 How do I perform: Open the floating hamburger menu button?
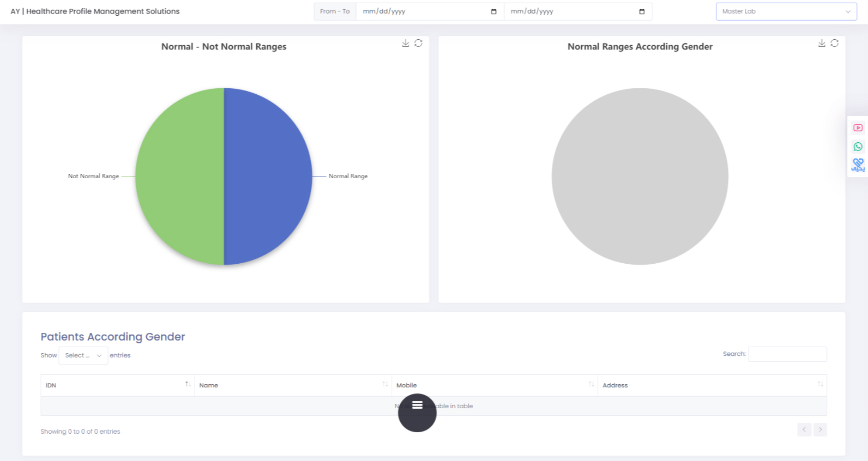tap(417, 413)
